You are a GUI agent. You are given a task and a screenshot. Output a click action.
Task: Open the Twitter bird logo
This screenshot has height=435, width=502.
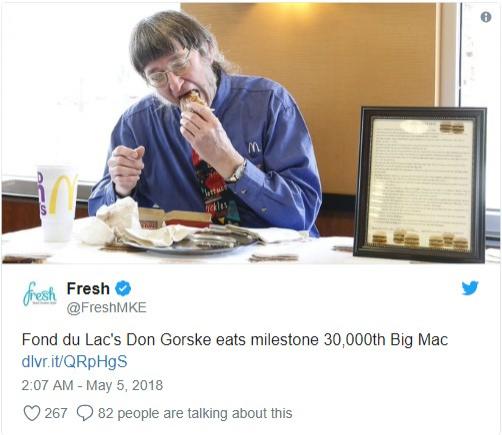[x=470, y=289]
